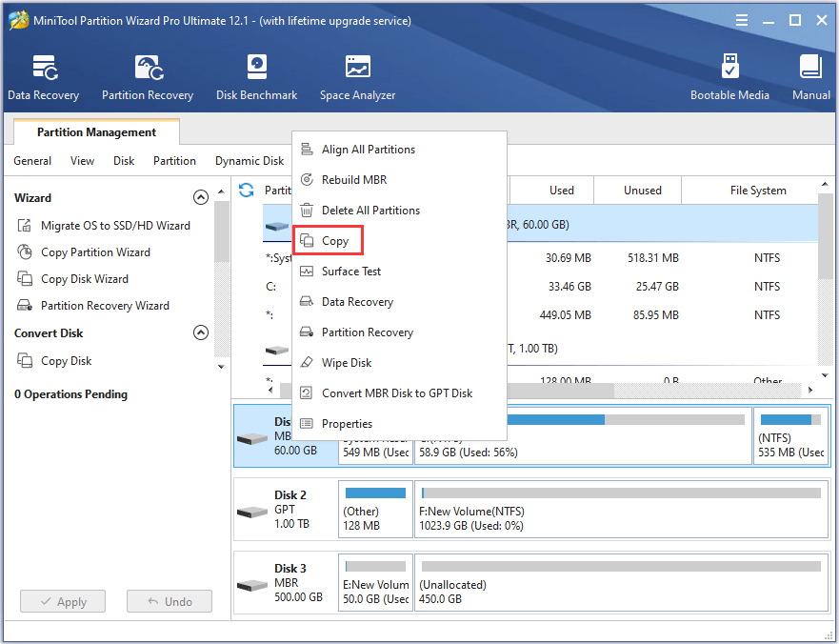Click the refresh icon above partition list
Image resolution: width=839 pixels, height=644 pixels.
pyautogui.click(x=246, y=190)
